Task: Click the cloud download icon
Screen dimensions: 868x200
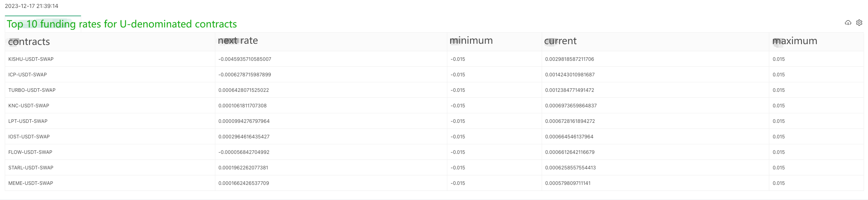Action: point(848,23)
